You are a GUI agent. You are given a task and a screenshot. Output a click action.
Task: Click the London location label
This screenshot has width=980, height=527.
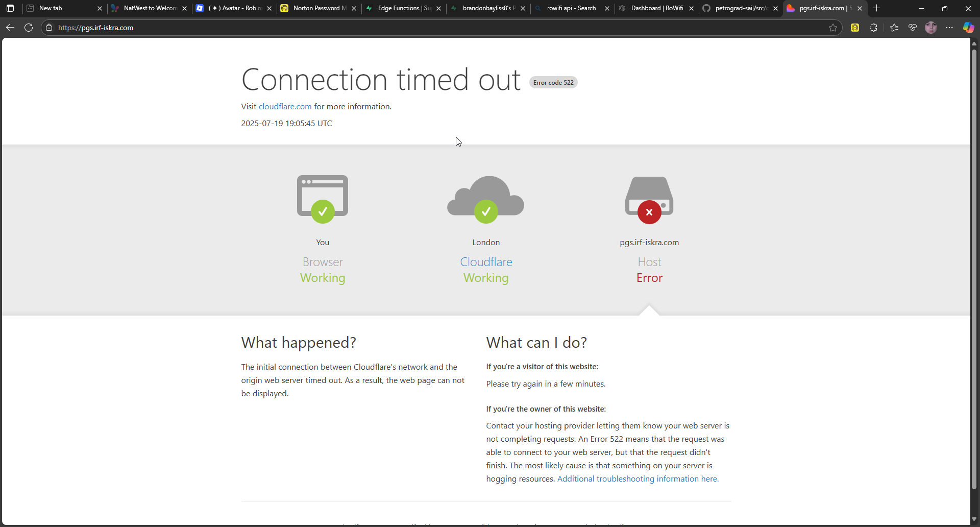pos(486,242)
